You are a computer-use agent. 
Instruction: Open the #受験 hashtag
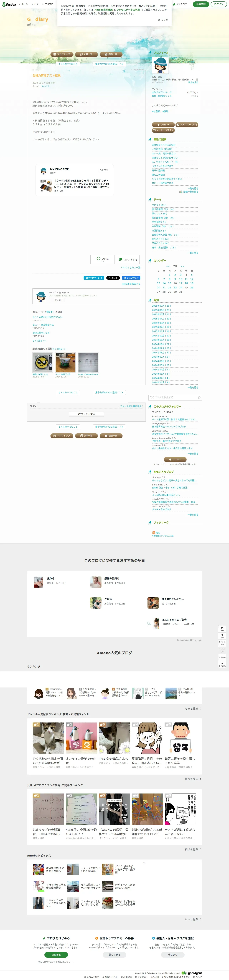[x=165, y=112]
